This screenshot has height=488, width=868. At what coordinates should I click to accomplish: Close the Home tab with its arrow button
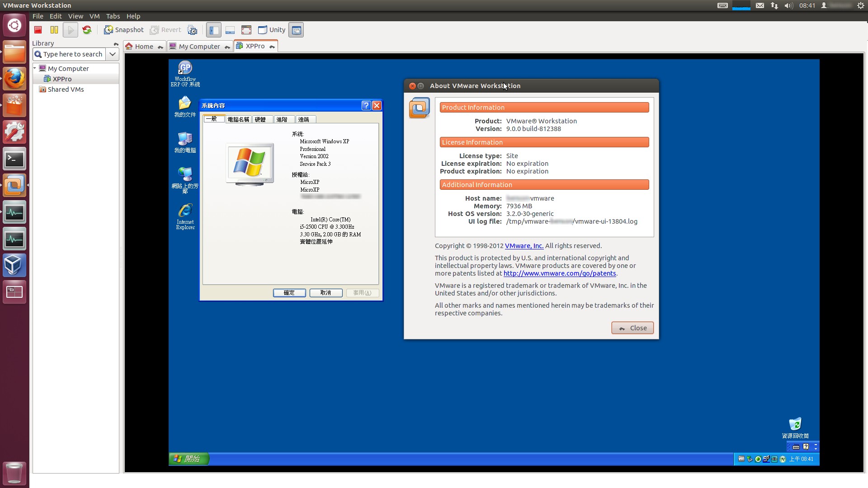coord(160,47)
